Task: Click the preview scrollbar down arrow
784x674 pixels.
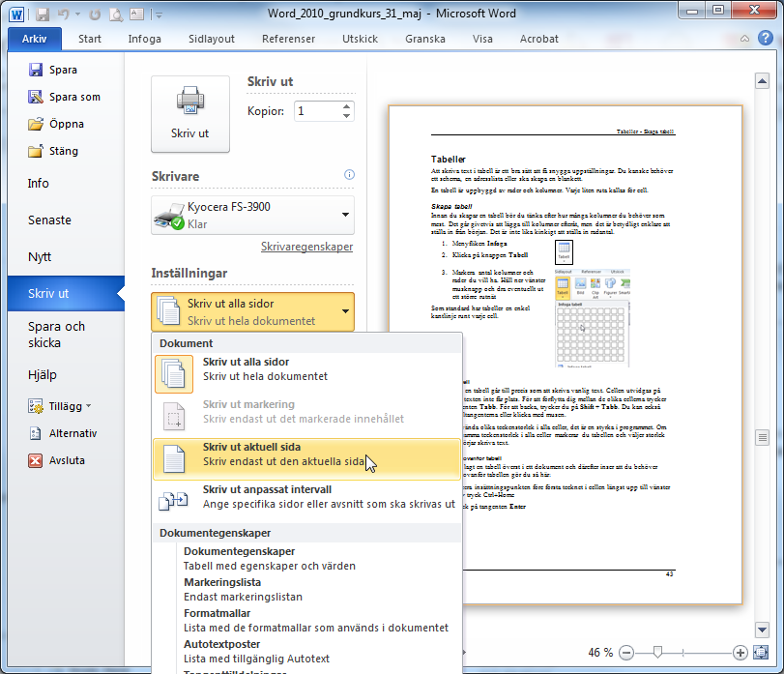Action: tap(762, 630)
